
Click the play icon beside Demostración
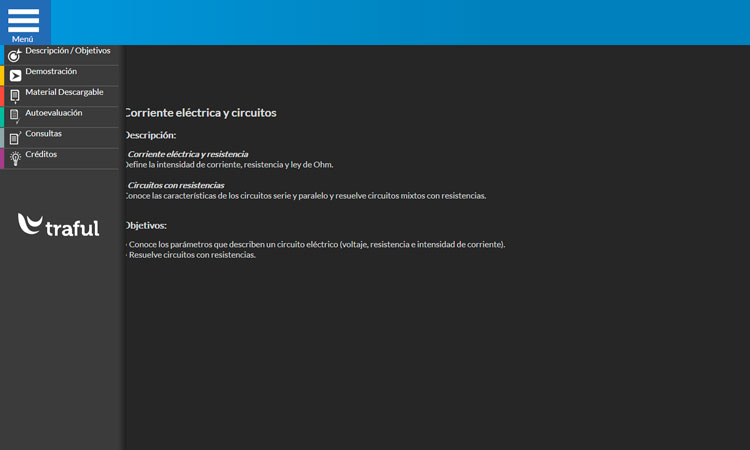click(x=15, y=75)
